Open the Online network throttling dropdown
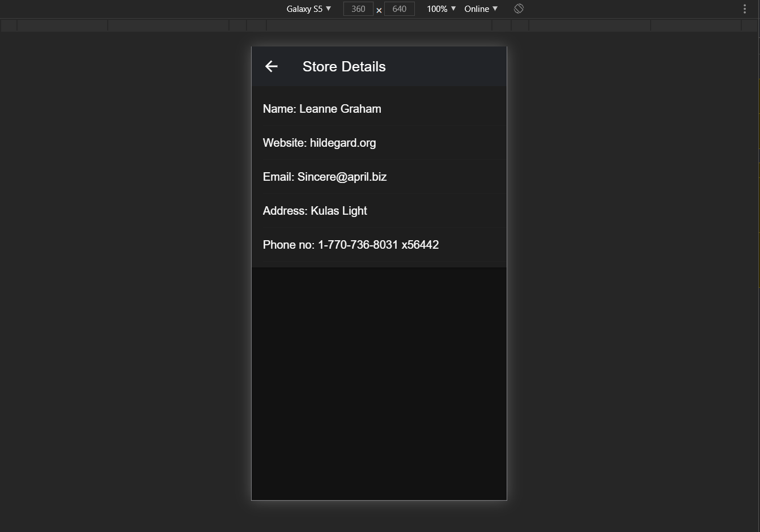The width and height of the screenshot is (760, 532). point(477,8)
